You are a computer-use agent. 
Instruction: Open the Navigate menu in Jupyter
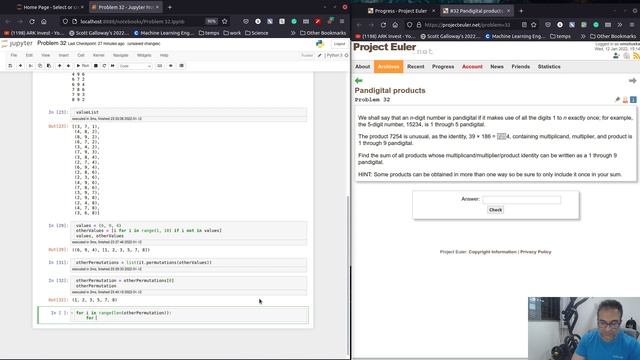pos(120,55)
